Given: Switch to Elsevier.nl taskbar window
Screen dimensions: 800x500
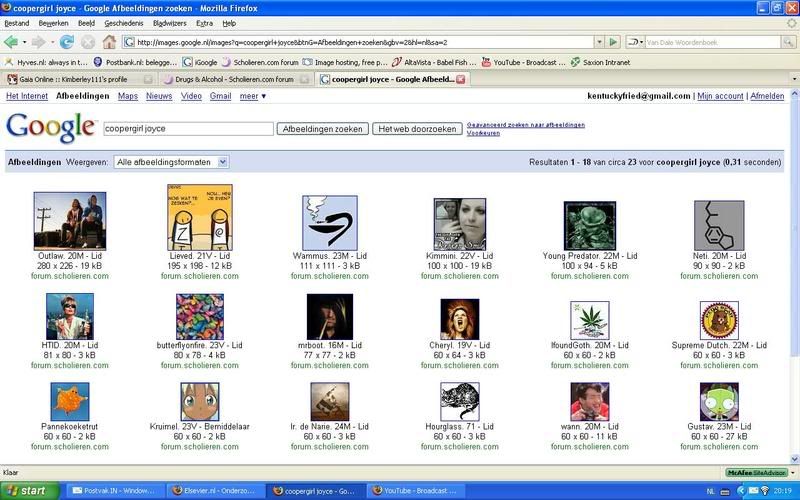Looking at the screenshot, I should click(216, 491).
